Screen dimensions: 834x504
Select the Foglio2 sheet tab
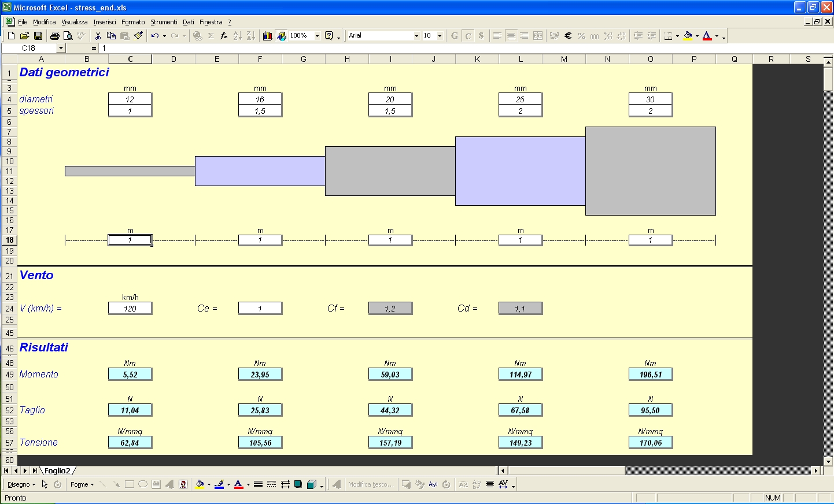point(57,471)
